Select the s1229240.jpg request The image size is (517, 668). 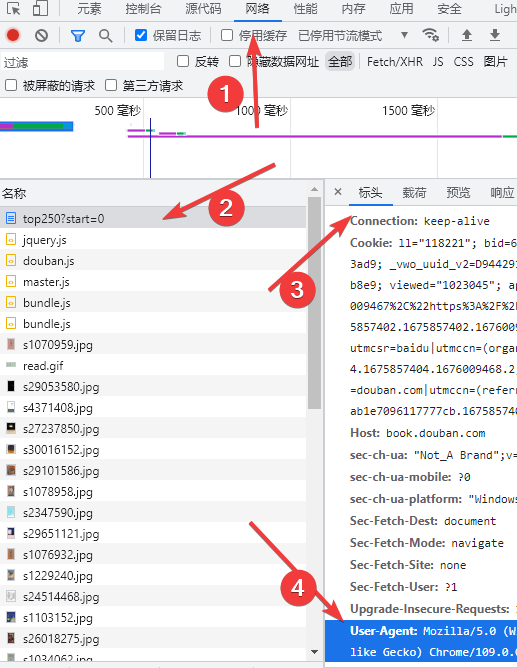coord(153,575)
